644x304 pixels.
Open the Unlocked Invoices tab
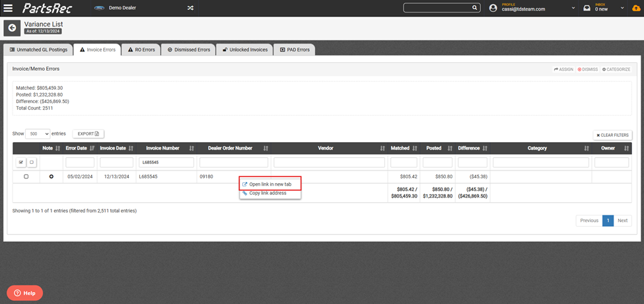244,50
